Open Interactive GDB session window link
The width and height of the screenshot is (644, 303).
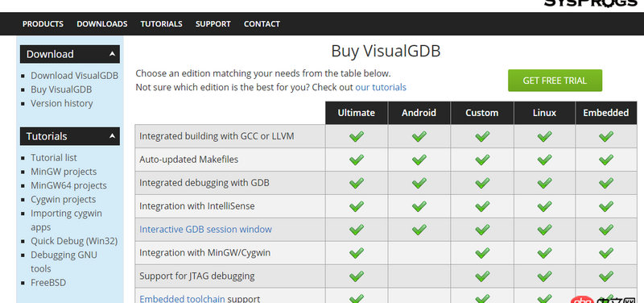coord(205,229)
